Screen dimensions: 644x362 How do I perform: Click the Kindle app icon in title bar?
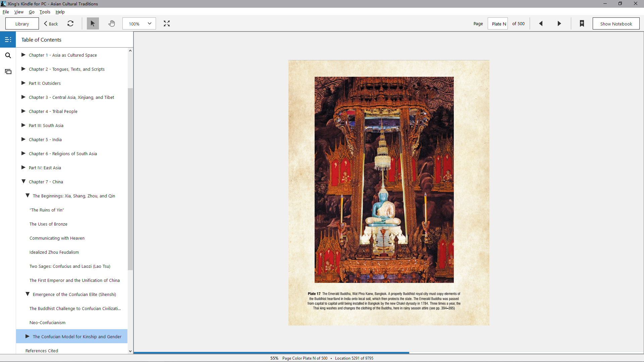pyautogui.click(x=3, y=4)
